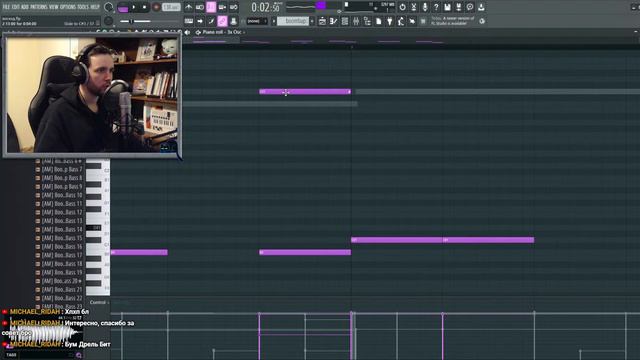Open the FILE menu
The image size is (640, 360).
tap(6, 7)
